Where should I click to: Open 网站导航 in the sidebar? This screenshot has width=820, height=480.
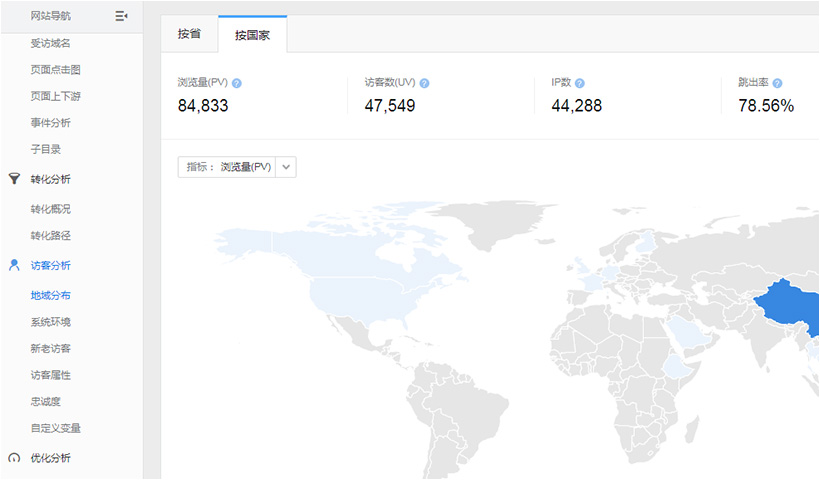pyautogui.click(x=51, y=16)
